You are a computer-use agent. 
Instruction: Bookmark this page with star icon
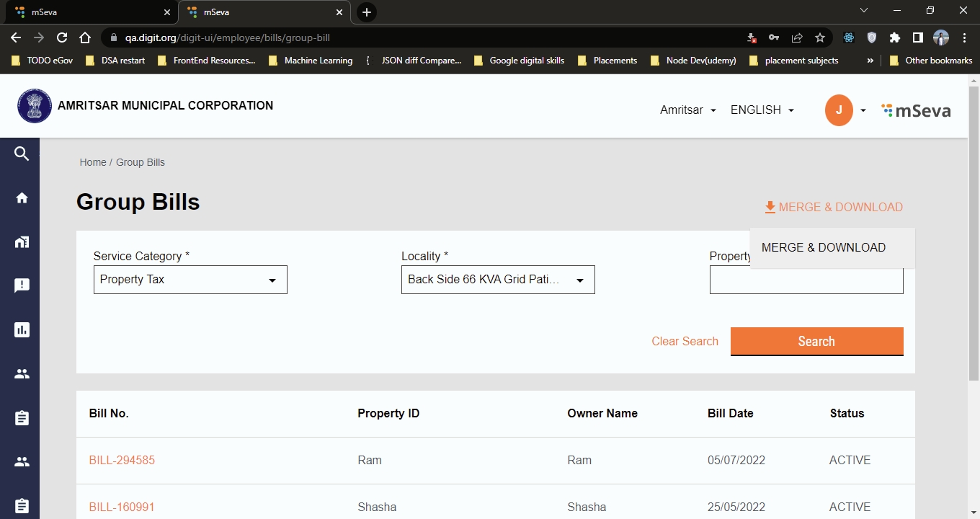pos(819,37)
